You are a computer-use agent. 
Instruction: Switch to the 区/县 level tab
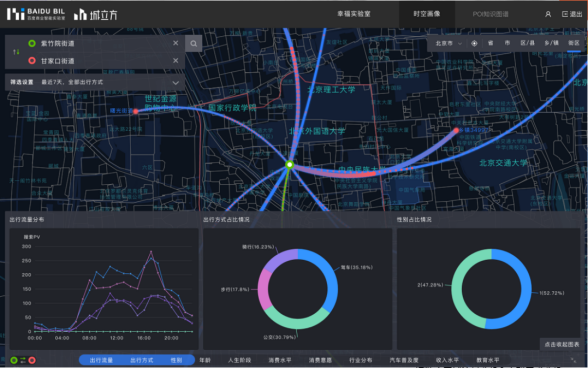[527, 43]
